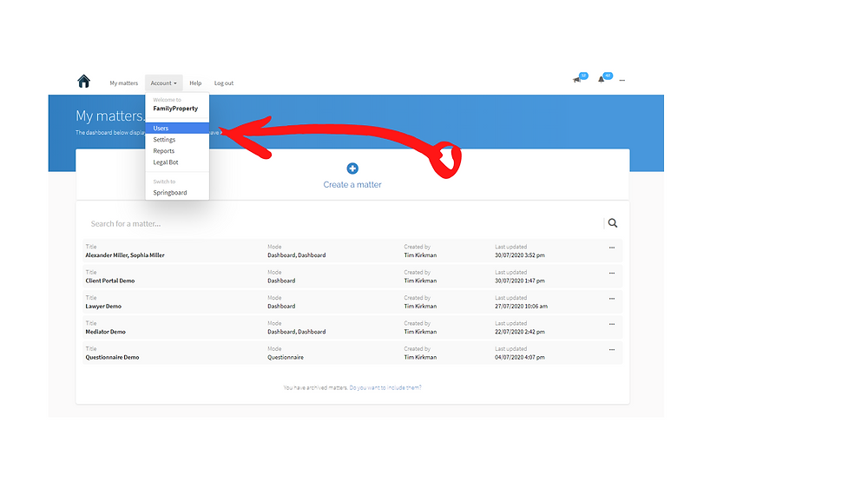Open the Help menu item
Screen dimensions: 868x489
(x=195, y=83)
